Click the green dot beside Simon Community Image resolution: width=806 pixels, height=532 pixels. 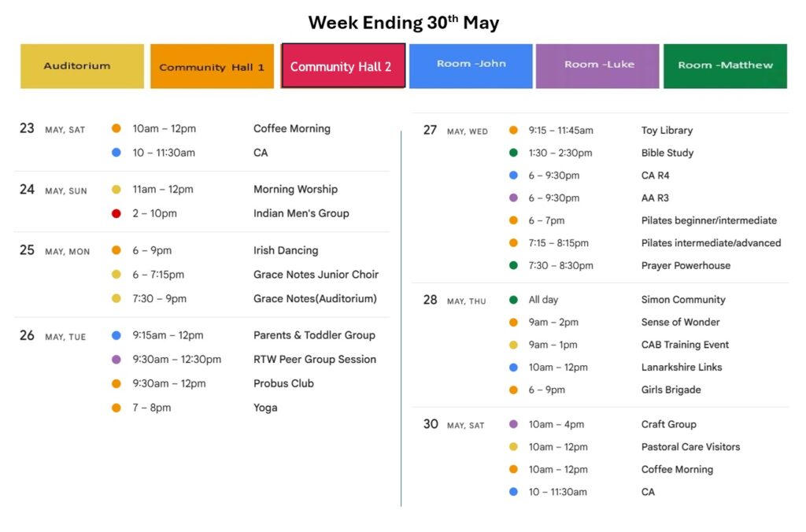[x=513, y=300]
